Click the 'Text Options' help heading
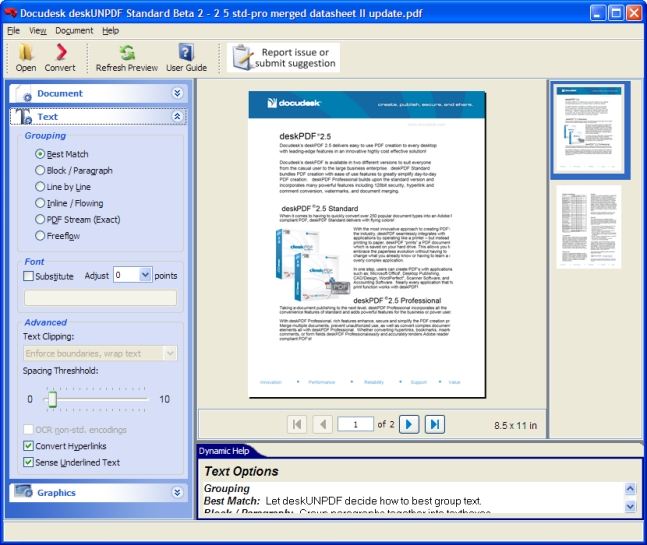The image size is (647, 545). (241, 471)
